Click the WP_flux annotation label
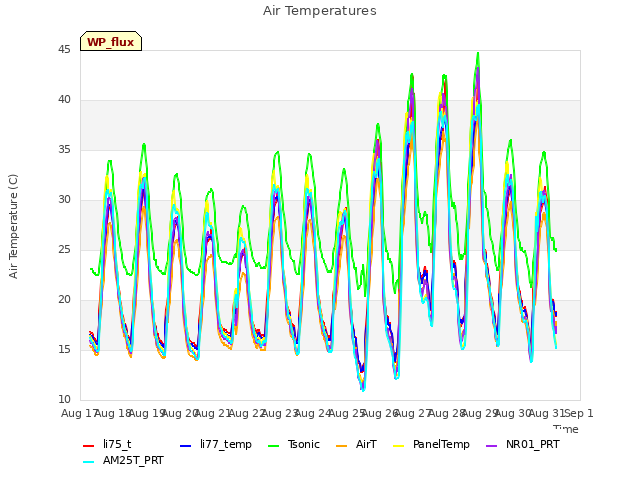The width and height of the screenshot is (640, 480). coord(111,41)
